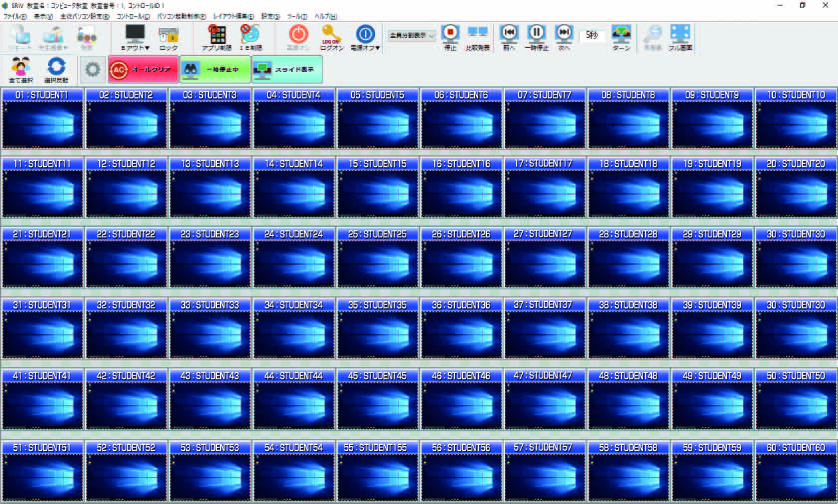Click the 58 : STUDENT58 title label
The width and height of the screenshot is (838, 504).
click(x=628, y=447)
